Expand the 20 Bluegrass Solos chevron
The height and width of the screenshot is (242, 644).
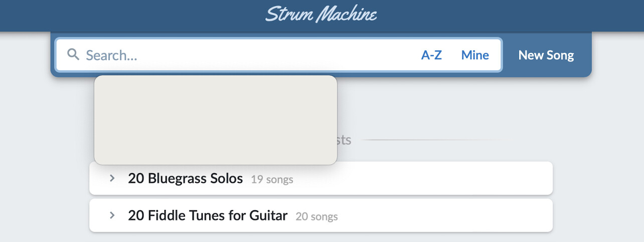(112, 178)
